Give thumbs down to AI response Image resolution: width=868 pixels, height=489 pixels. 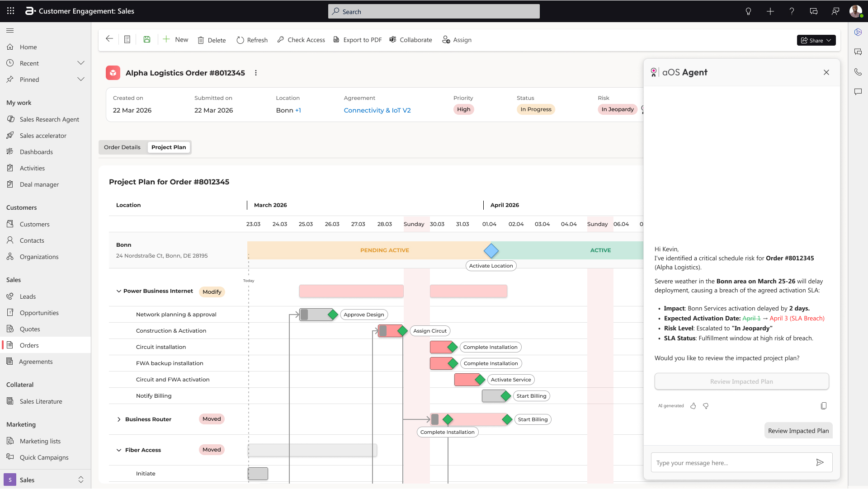pyautogui.click(x=706, y=406)
